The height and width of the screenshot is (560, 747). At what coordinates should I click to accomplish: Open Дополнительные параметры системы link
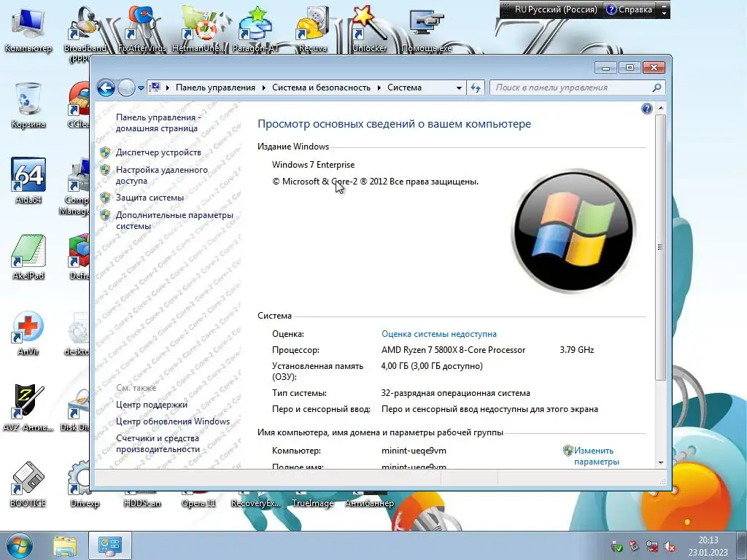click(x=174, y=220)
